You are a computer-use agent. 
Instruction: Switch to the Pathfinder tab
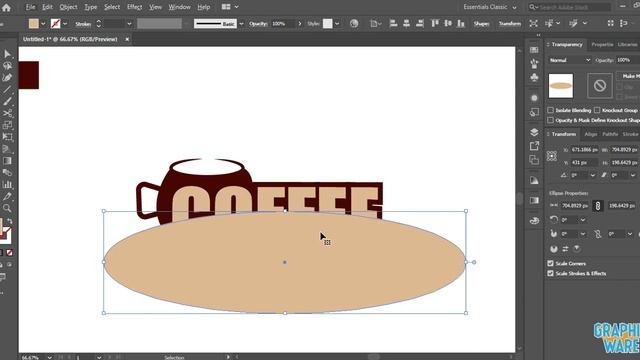[610, 134]
